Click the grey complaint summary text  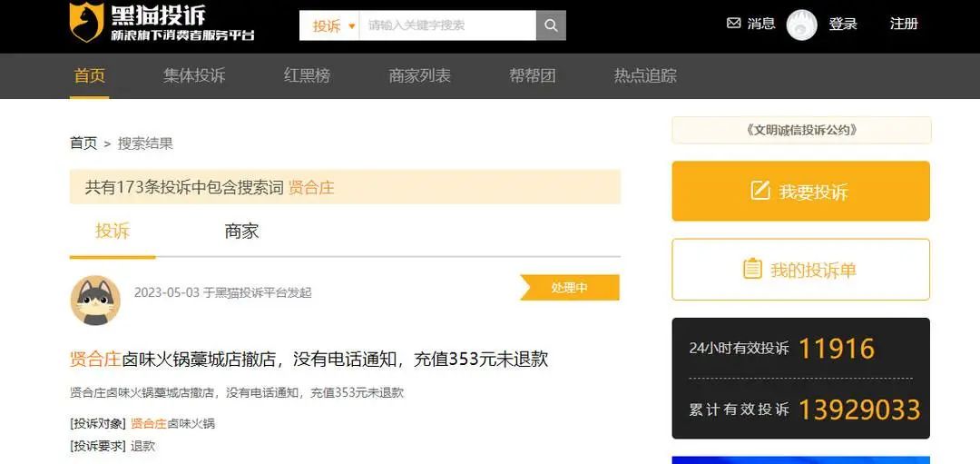tap(237, 392)
